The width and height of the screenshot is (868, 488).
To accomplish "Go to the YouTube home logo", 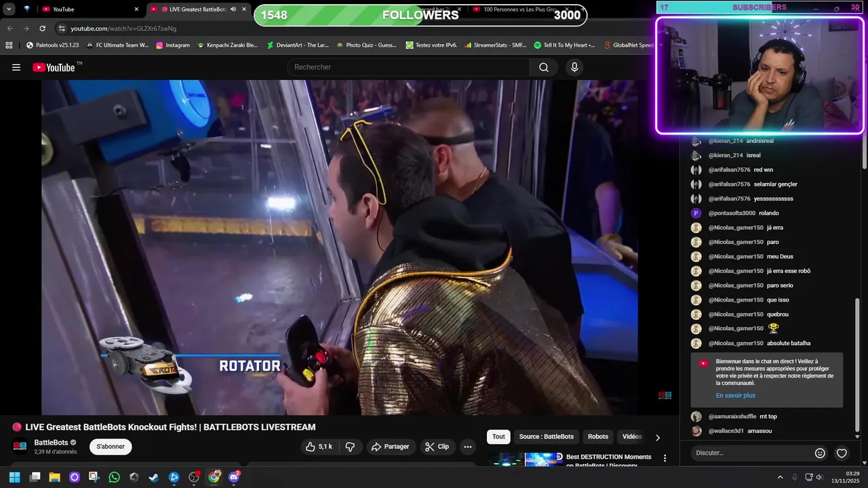I will [x=54, y=67].
